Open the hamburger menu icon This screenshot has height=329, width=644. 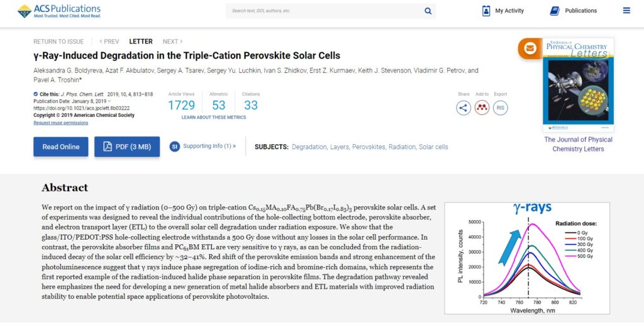626,11
